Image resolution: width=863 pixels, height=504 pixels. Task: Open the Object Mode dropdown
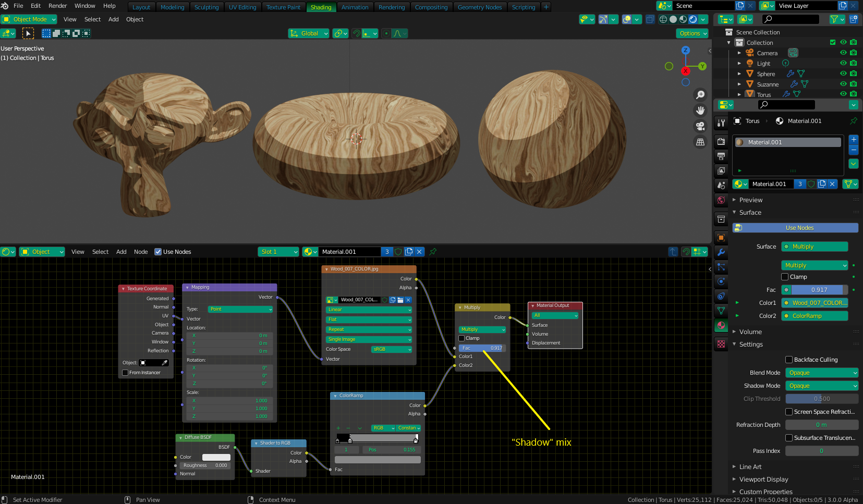[29, 19]
